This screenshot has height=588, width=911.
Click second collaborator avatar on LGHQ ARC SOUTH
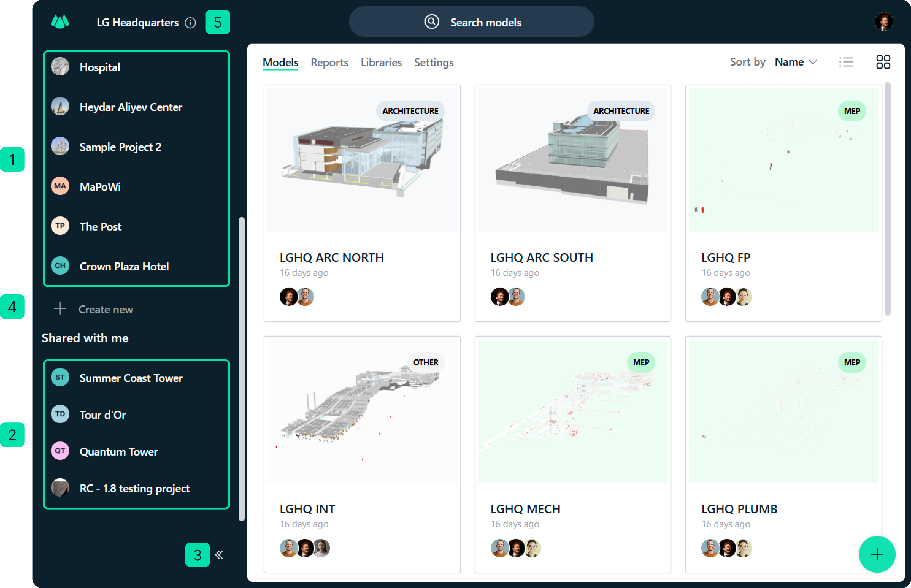pyautogui.click(x=516, y=297)
